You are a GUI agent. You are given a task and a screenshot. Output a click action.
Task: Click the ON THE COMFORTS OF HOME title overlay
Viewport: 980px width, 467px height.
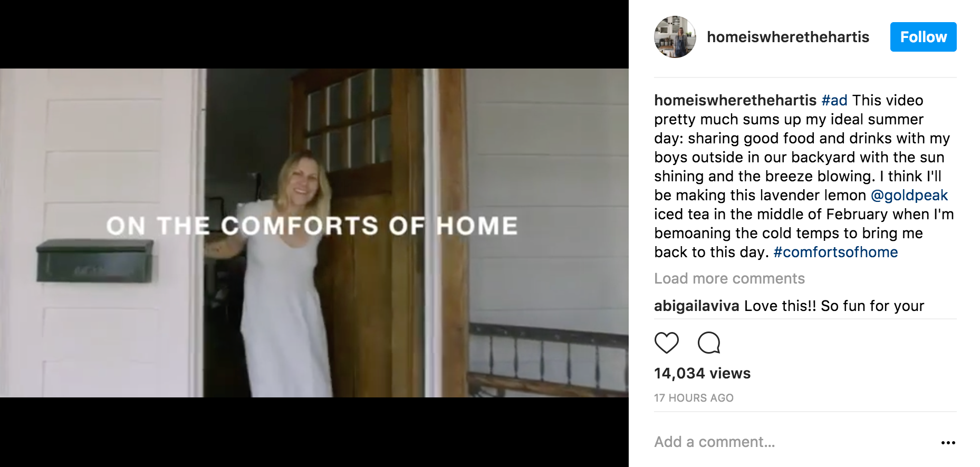point(312,226)
